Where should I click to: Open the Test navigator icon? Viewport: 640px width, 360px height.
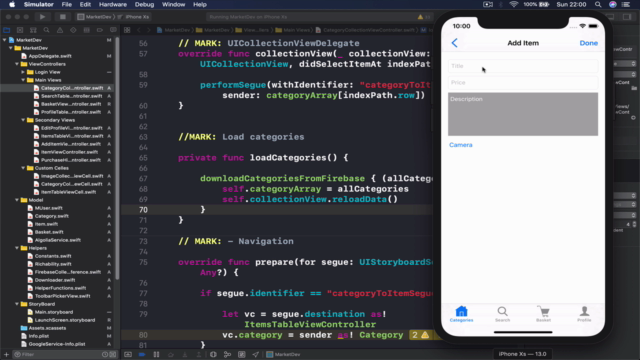pyautogui.click(x=73, y=30)
